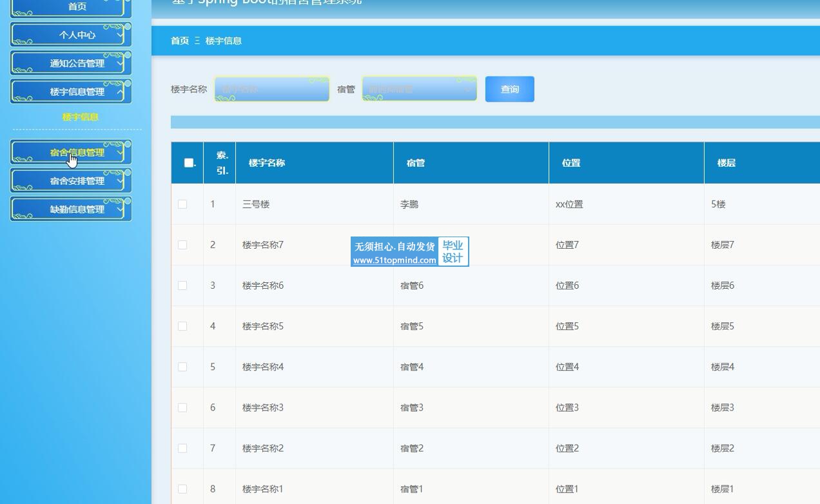Image resolution: width=820 pixels, height=504 pixels.
Task: Select the 首页 sidebar menu item
Action: click(x=77, y=6)
